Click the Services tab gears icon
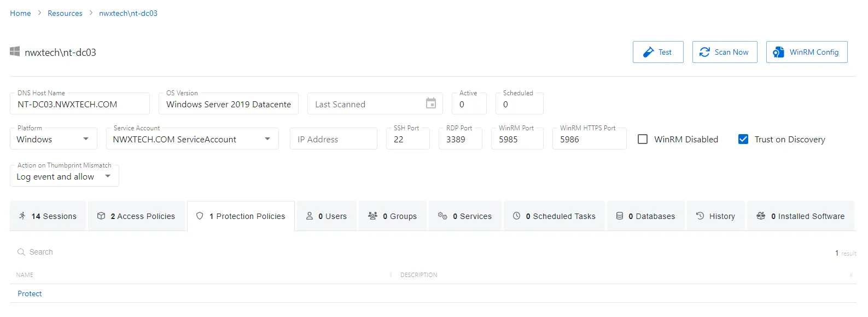The height and width of the screenshot is (317, 868). (x=442, y=216)
